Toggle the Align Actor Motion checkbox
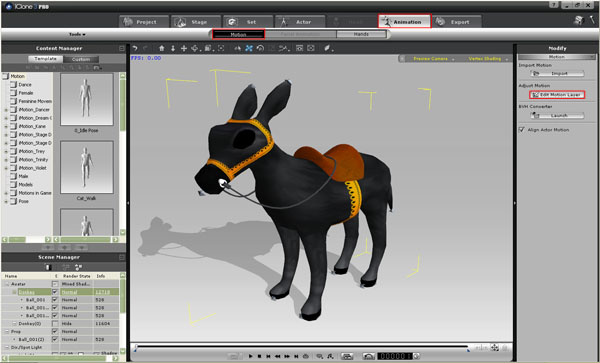 [x=522, y=130]
